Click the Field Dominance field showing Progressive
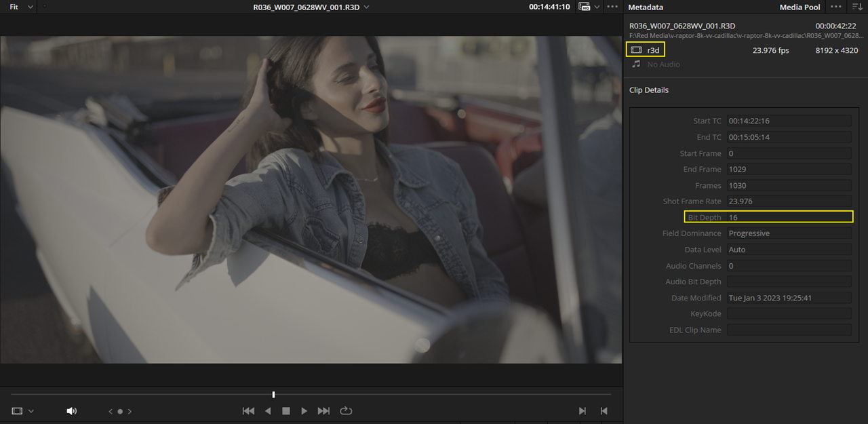This screenshot has height=424, width=868. coord(789,233)
